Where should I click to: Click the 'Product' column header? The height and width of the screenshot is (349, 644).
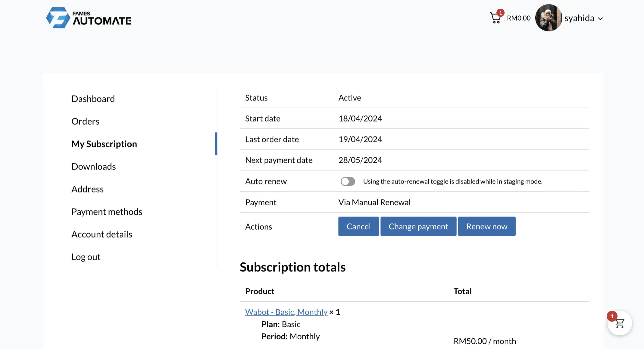[260, 291]
